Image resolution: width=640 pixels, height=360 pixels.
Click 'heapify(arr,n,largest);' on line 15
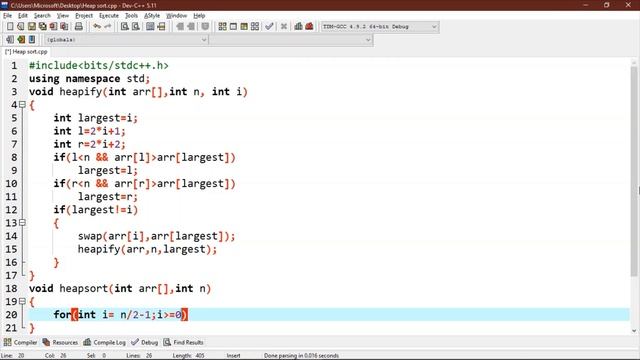pyautogui.click(x=147, y=249)
